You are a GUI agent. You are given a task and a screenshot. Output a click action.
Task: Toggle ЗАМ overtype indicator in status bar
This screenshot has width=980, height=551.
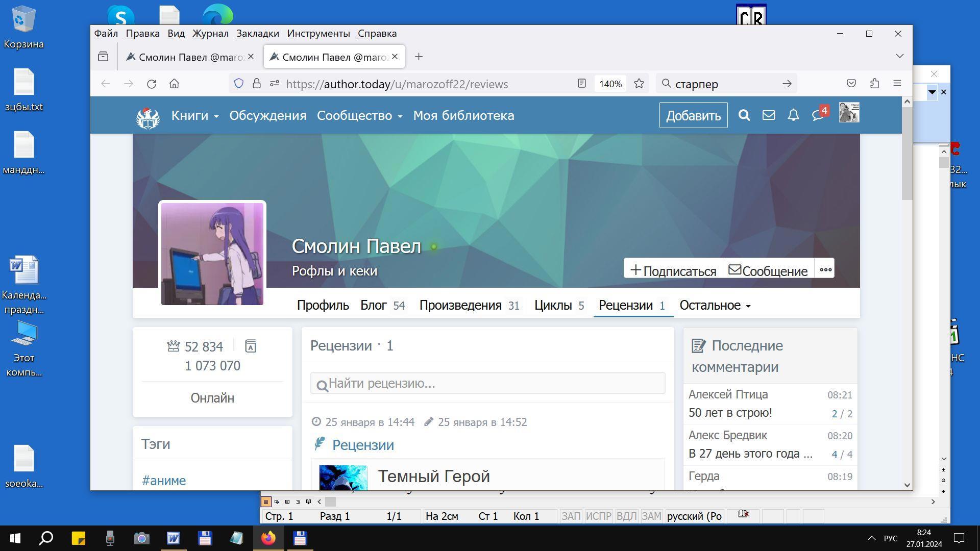(651, 516)
